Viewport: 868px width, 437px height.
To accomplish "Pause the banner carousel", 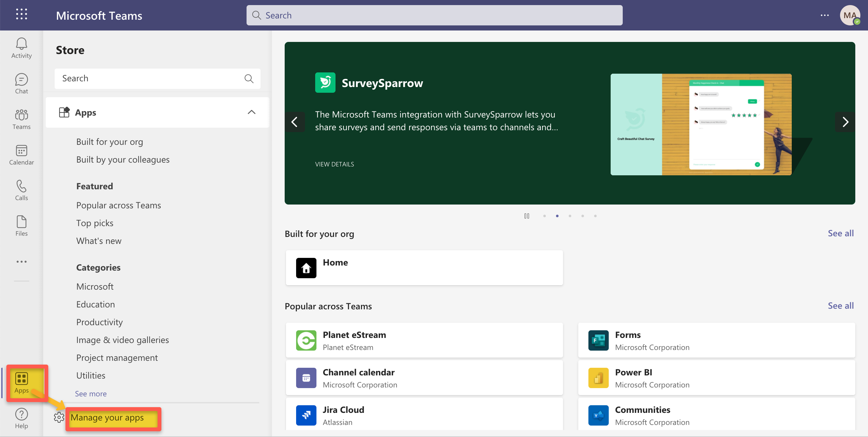I will [x=527, y=216].
